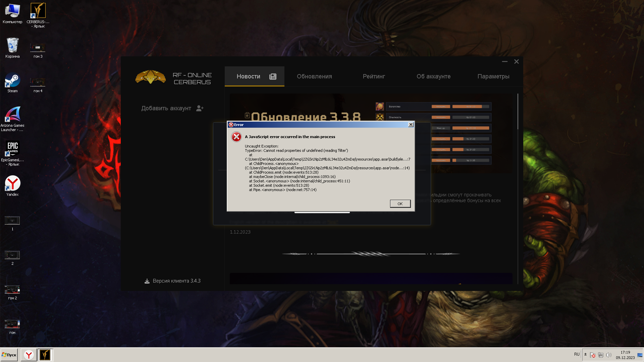
Task: Click the Action Center flag tray icon
Action: (593, 355)
